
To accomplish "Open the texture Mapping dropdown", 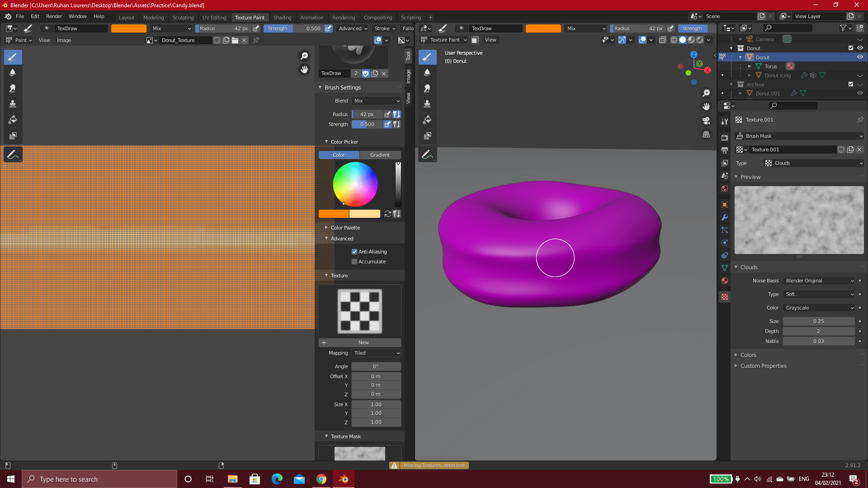I will point(376,353).
